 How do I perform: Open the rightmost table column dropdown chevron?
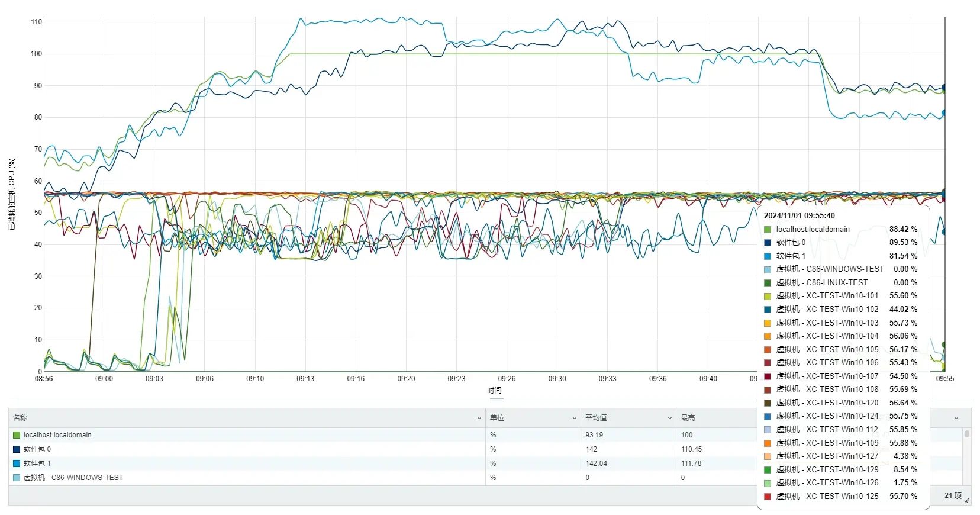956,418
